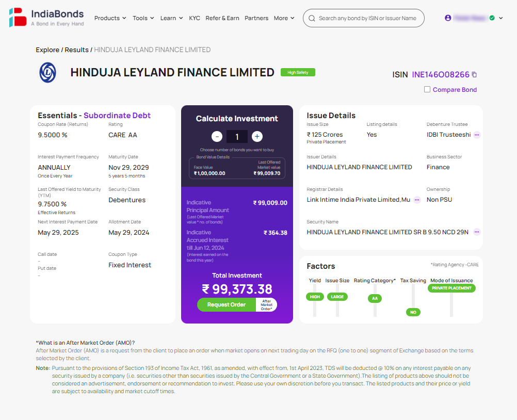Click the YTM value 9.7500 %
This screenshot has height=420, width=517.
click(x=52, y=204)
